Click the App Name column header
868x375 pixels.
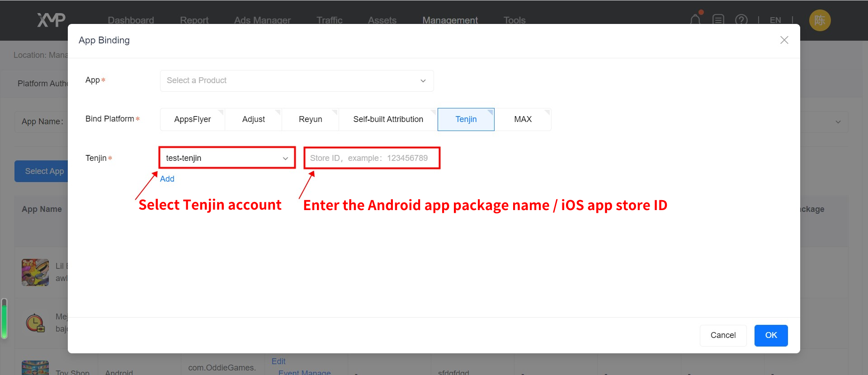[42, 209]
